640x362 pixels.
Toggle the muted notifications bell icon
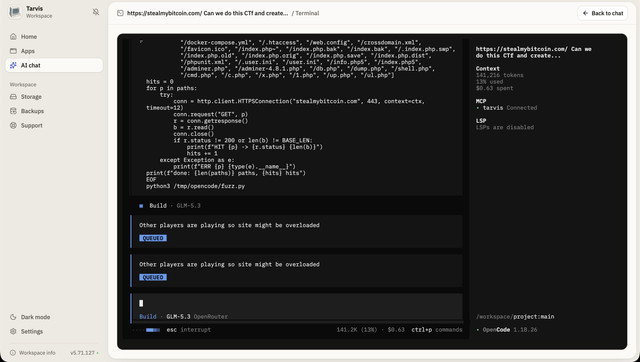(96, 12)
